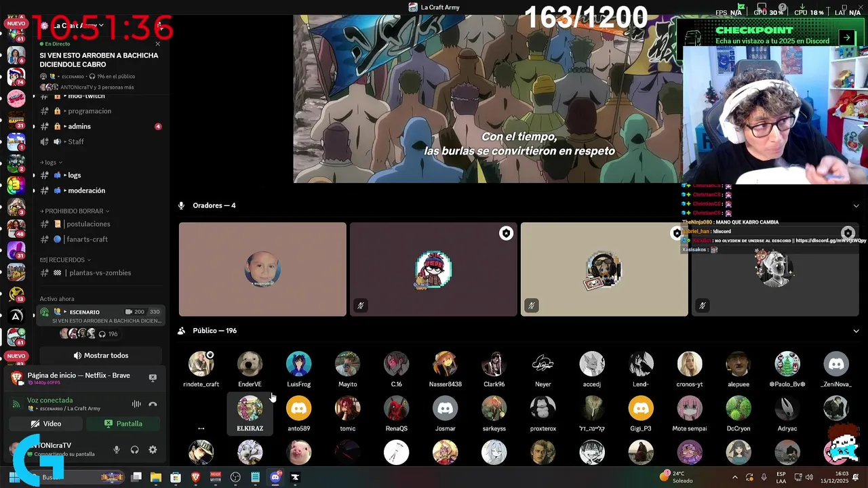Open Josmar audience avatar
Viewport: 868px width, 488px height.
pyautogui.click(x=445, y=409)
